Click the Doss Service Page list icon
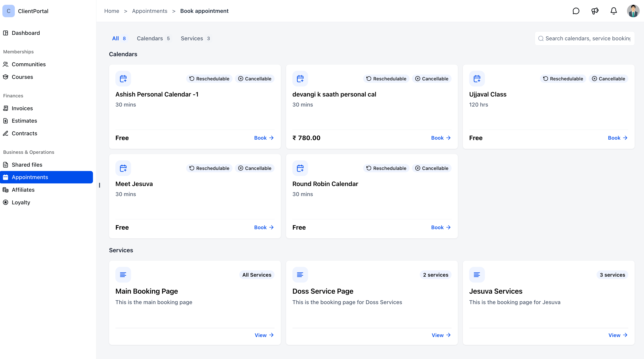Screen dimensions: 644x359 [x=300, y=275]
